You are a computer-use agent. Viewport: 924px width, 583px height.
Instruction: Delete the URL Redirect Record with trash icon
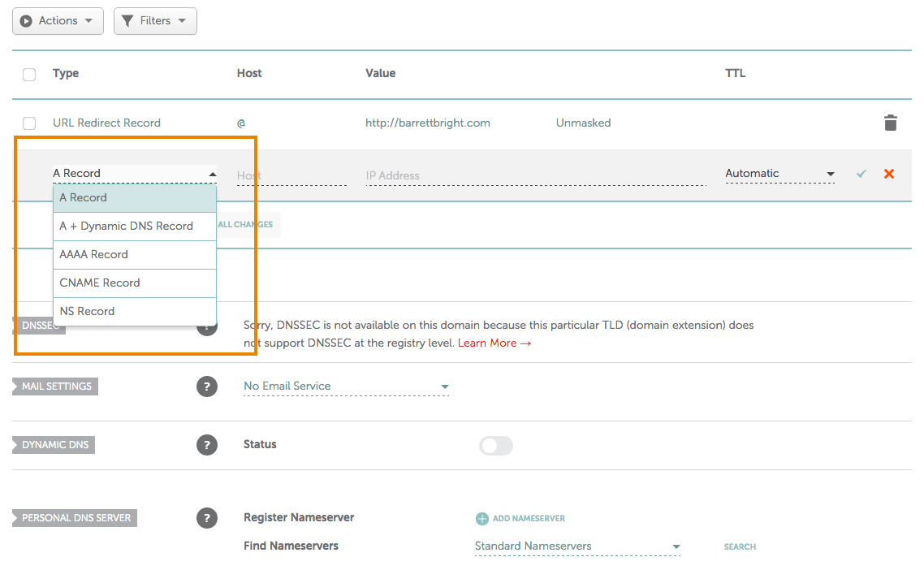tap(891, 123)
